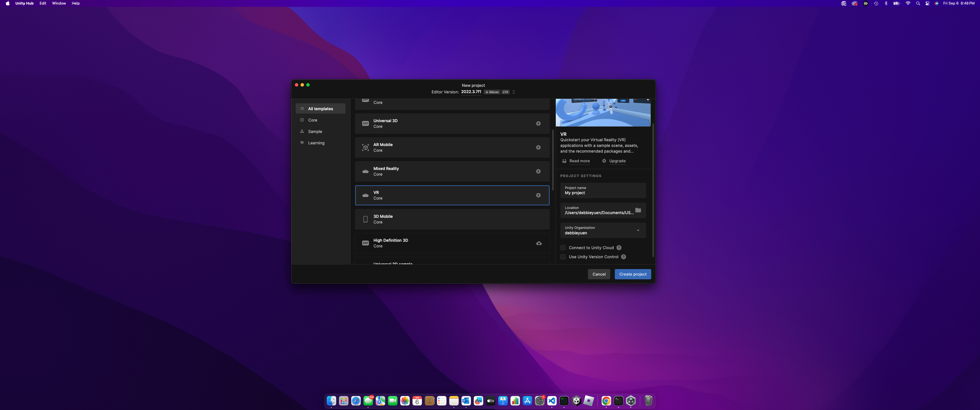This screenshot has width=980, height=410.
Task: Enable Use Unity Version Control checkbox
Action: 563,257
